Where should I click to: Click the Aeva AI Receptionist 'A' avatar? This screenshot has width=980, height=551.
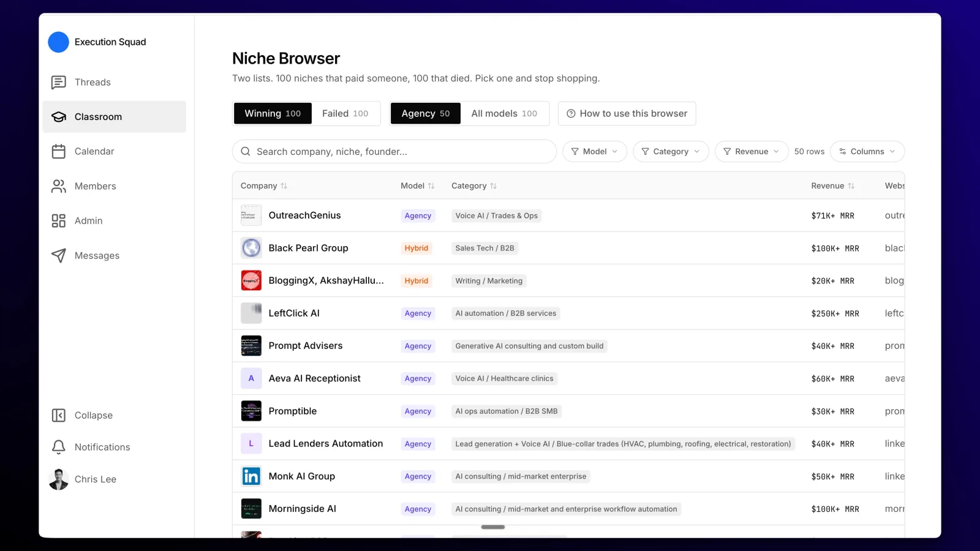(251, 378)
